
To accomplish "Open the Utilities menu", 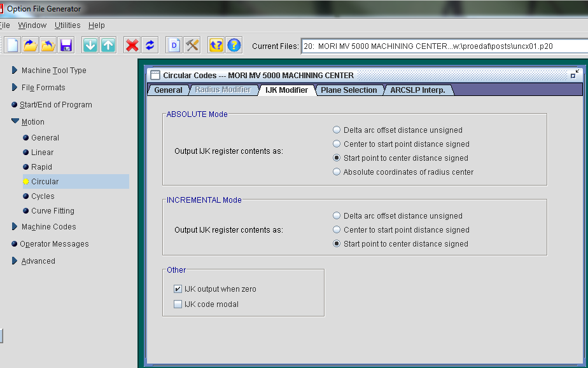I will click(67, 25).
